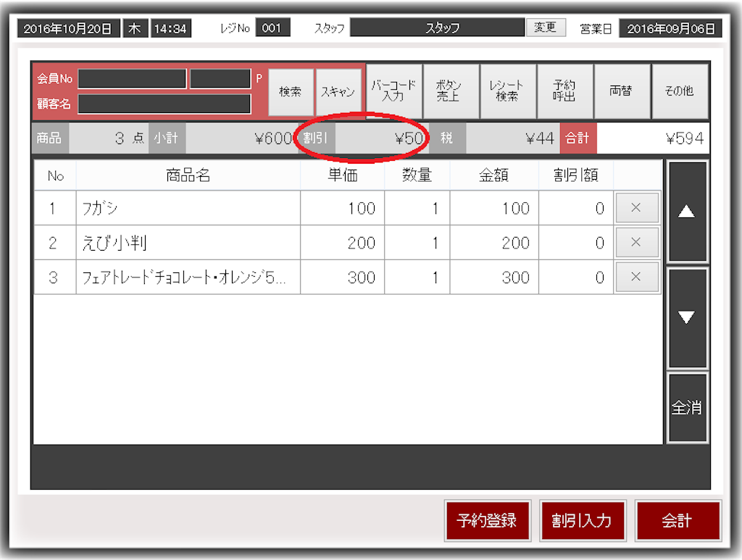Click the 会員No input field
The width and height of the screenshot is (742, 560).
pyautogui.click(x=132, y=78)
